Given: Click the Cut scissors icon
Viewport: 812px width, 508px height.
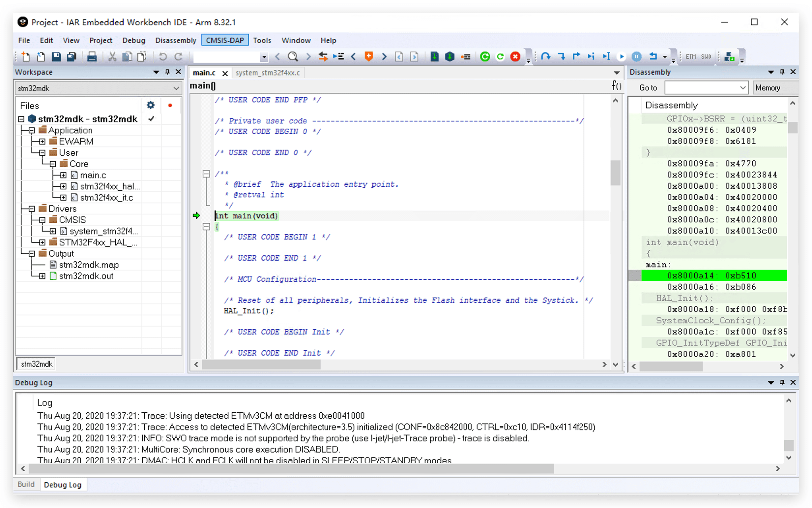Looking at the screenshot, I should pyautogui.click(x=112, y=56).
